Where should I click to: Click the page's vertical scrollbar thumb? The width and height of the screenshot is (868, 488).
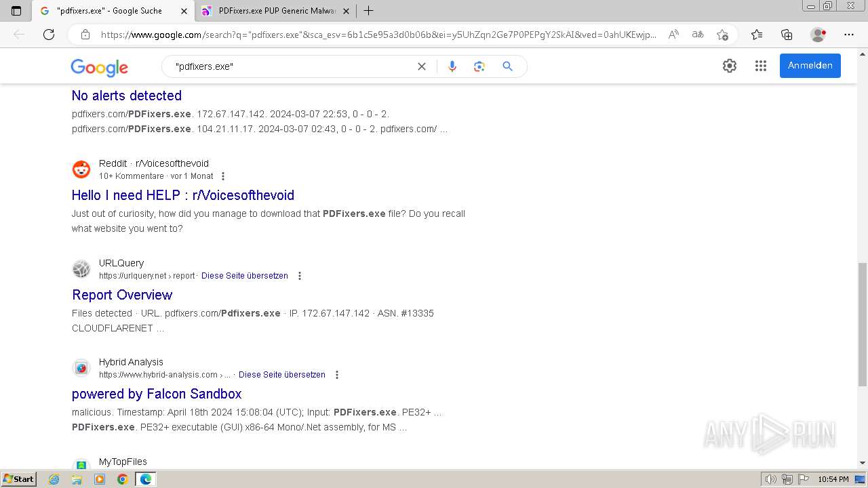863,324
